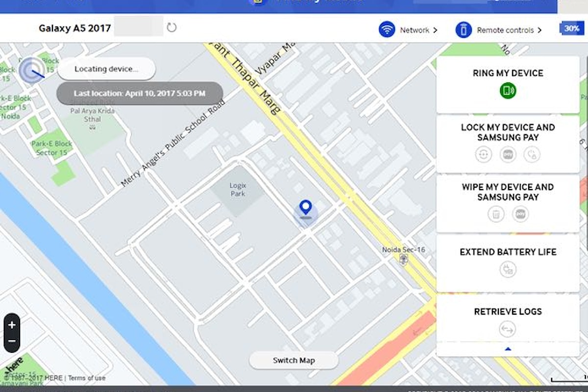The image size is (588, 392).
Task: Open the Ring My Device card title
Action: click(508, 73)
